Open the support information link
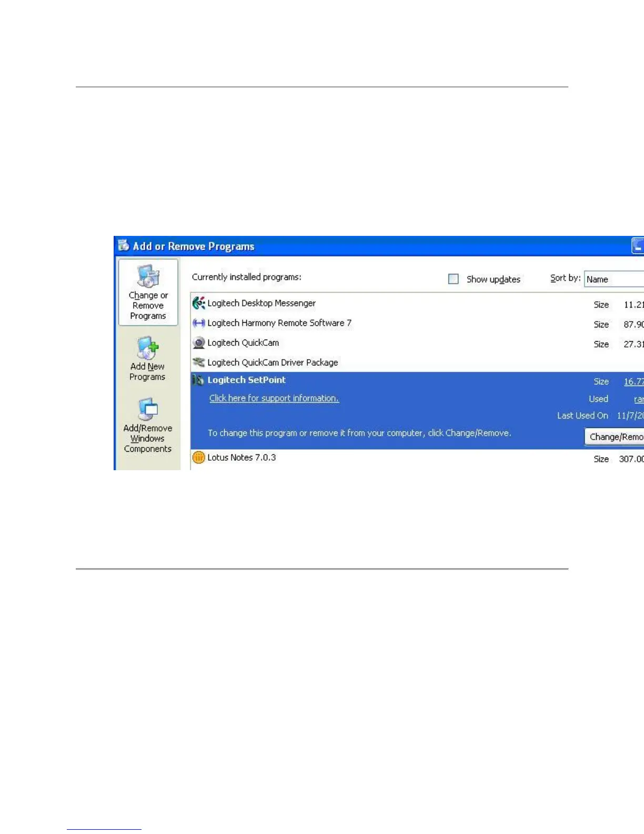644x834 pixels. point(274,398)
